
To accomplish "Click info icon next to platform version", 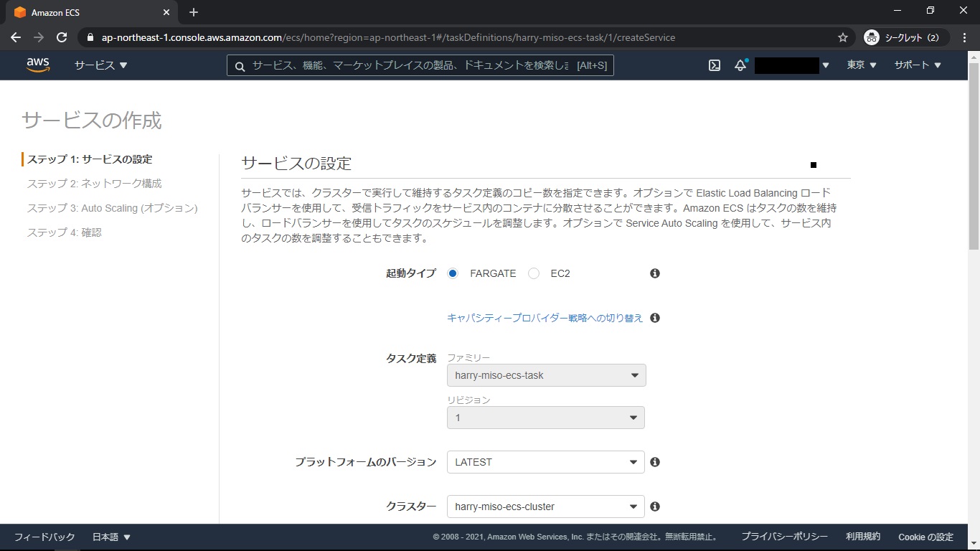I will 654,462.
